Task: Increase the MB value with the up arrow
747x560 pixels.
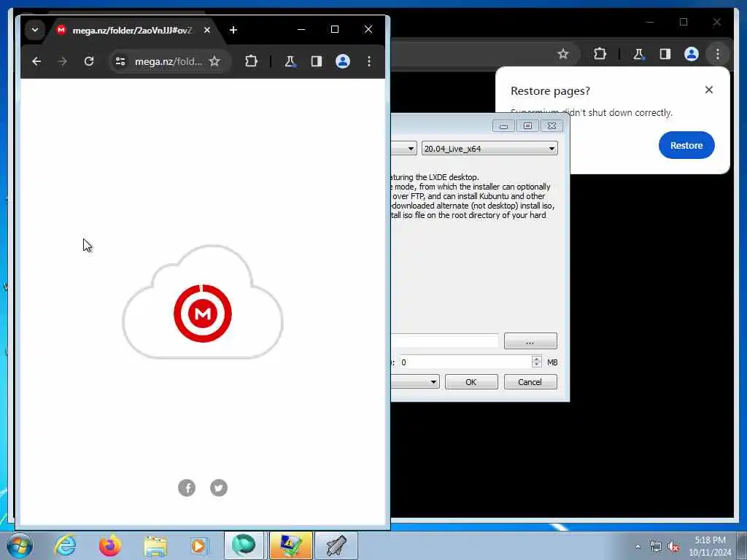Action: (x=536, y=359)
